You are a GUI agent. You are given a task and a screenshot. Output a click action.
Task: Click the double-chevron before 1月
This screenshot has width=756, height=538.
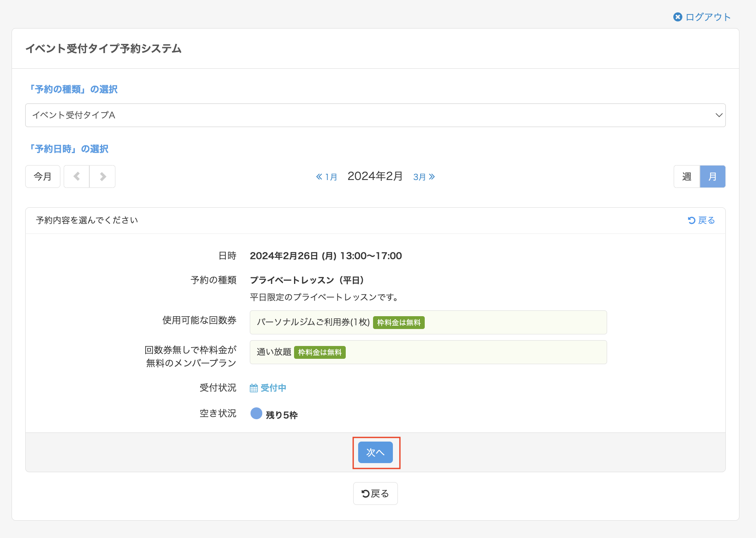pyautogui.click(x=319, y=177)
